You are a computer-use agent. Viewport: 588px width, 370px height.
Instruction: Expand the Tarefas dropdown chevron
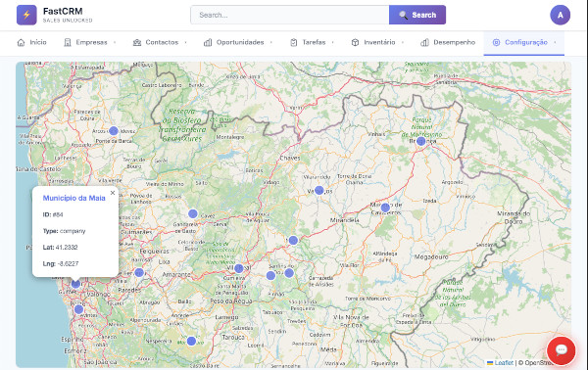coord(332,42)
